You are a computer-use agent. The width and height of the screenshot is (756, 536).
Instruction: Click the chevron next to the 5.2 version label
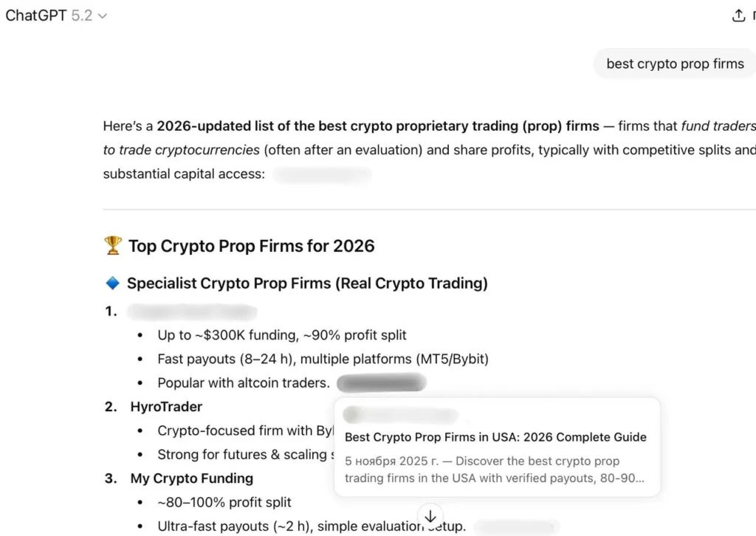101,16
